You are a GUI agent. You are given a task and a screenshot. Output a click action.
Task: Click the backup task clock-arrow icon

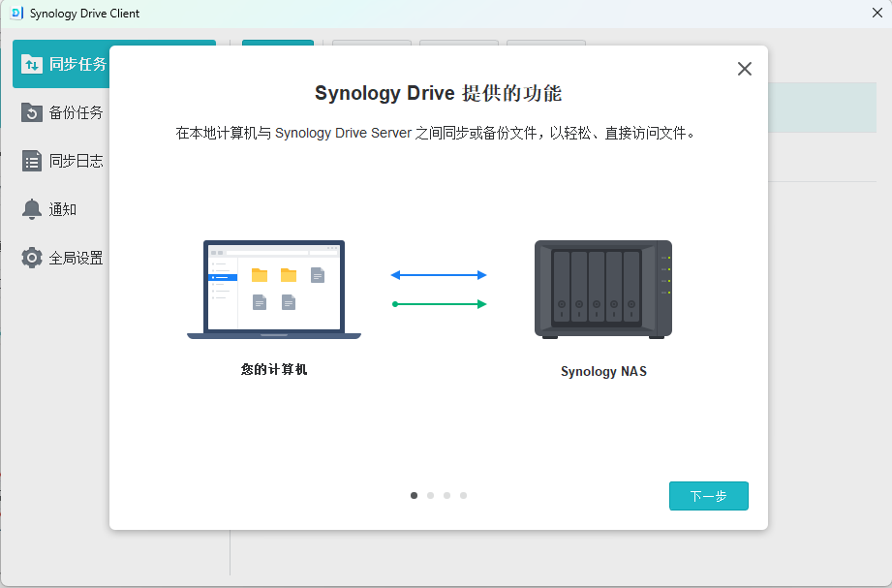(32, 112)
